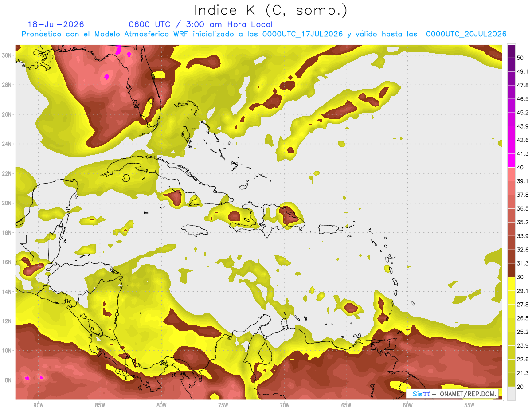Pick the colorbar value 31.3
The height and width of the screenshot is (411, 532).
[x=523, y=263]
